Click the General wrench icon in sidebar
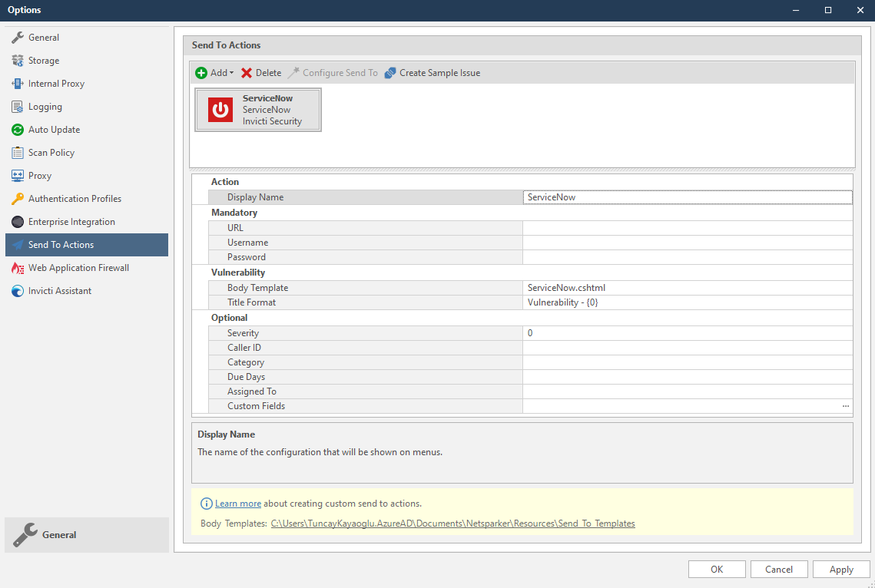Screen dimensions: 875x588 coord(18,38)
